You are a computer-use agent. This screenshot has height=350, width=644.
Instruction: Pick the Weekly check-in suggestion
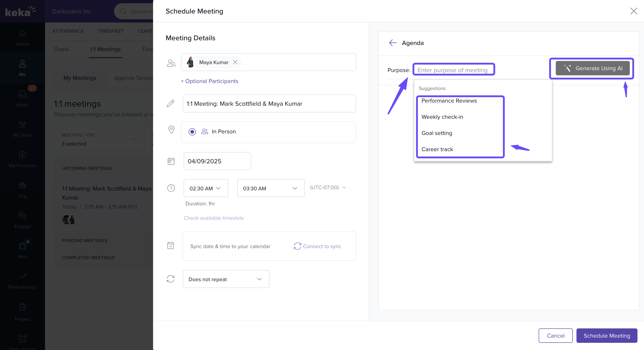[442, 117]
